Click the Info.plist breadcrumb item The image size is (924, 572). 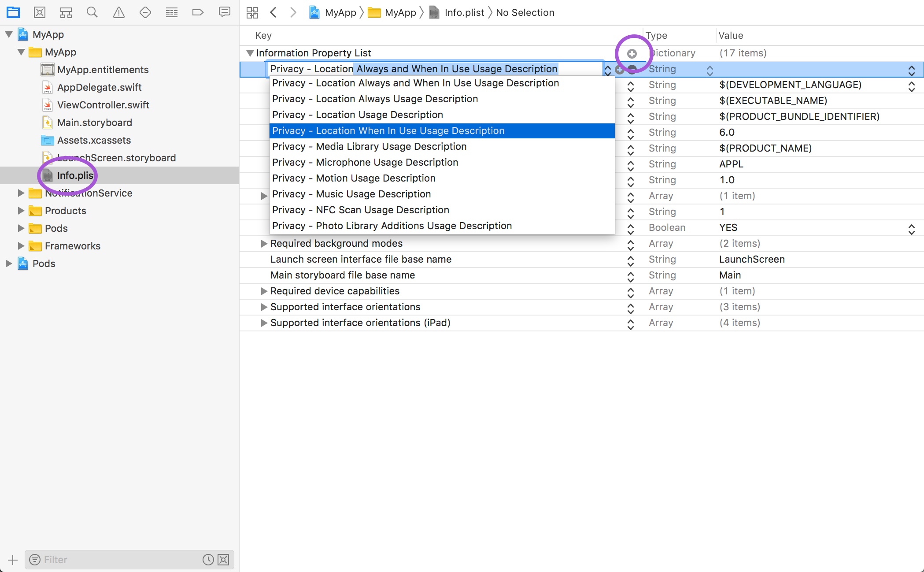point(464,12)
